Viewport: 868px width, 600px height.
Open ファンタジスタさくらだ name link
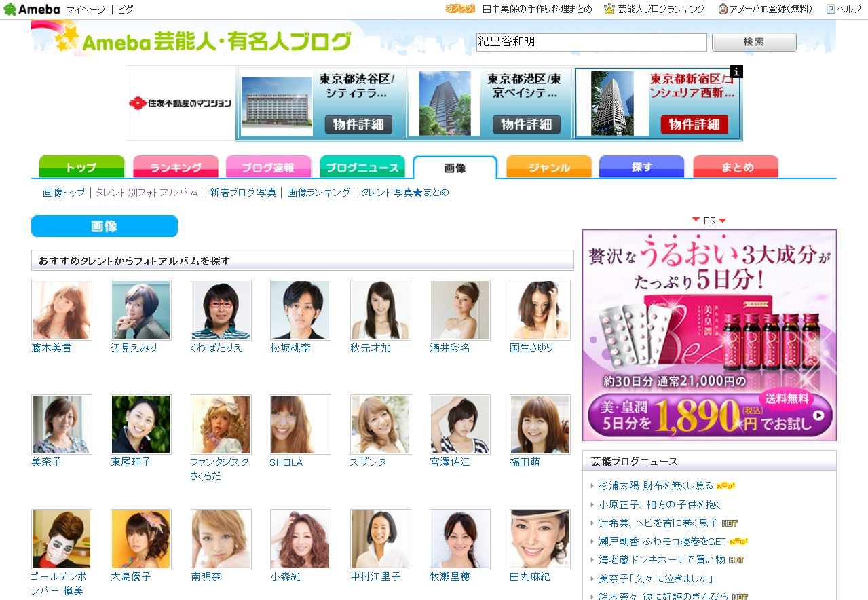[x=220, y=469]
